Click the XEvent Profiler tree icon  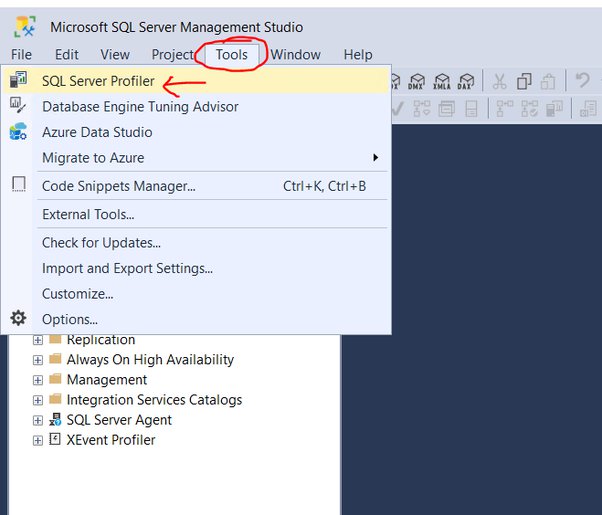(55, 439)
